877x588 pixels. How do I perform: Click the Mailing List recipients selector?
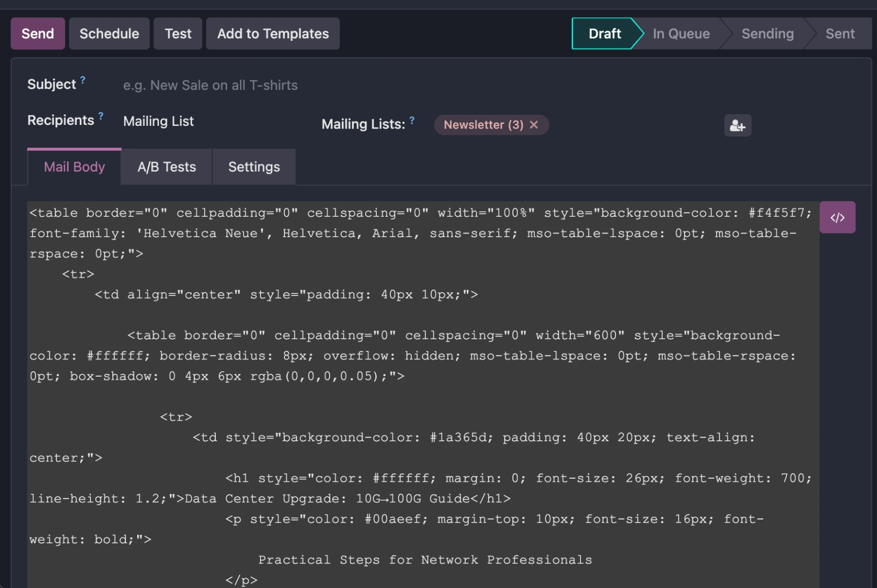coord(158,121)
